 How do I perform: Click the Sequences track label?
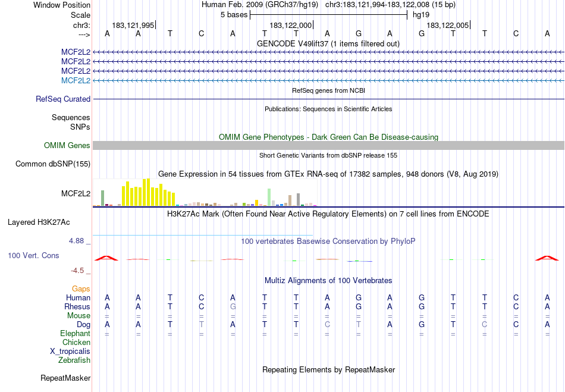[x=71, y=117]
